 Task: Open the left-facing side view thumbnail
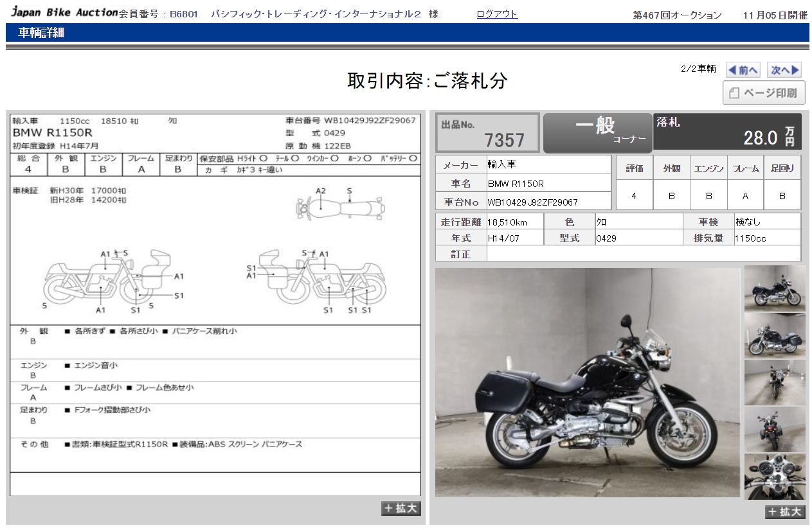pyautogui.click(x=775, y=335)
